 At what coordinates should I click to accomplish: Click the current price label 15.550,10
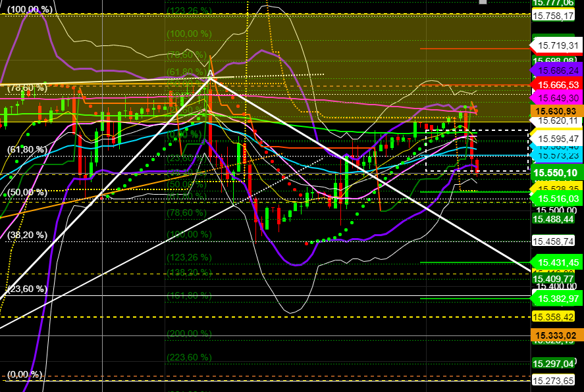pos(556,172)
